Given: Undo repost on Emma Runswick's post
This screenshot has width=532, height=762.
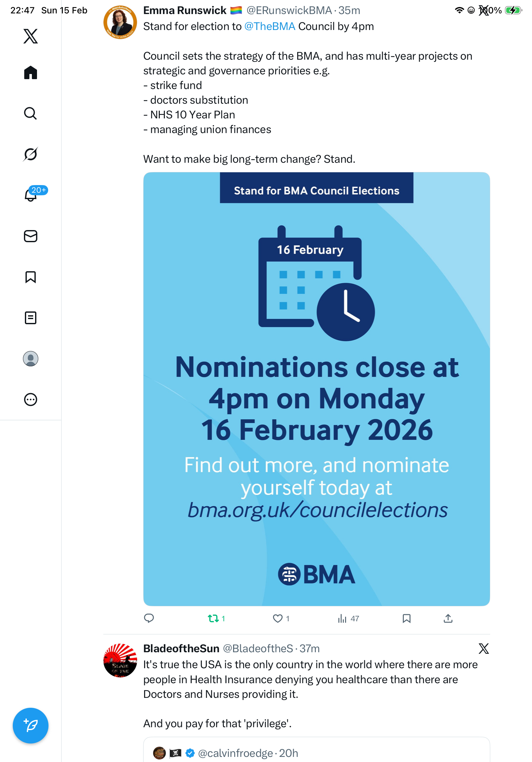Looking at the screenshot, I should click(x=213, y=618).
